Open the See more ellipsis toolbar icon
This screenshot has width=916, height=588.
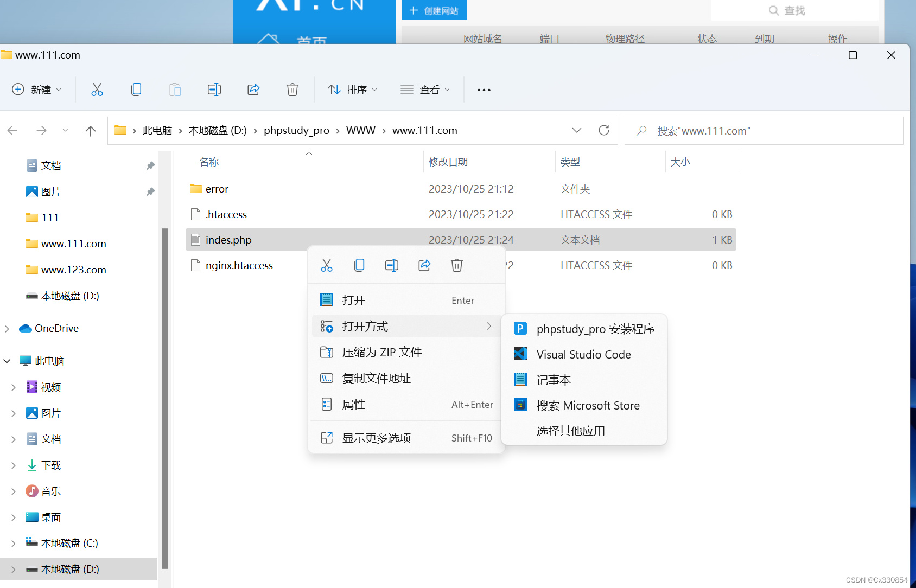[x=483, y=90]
